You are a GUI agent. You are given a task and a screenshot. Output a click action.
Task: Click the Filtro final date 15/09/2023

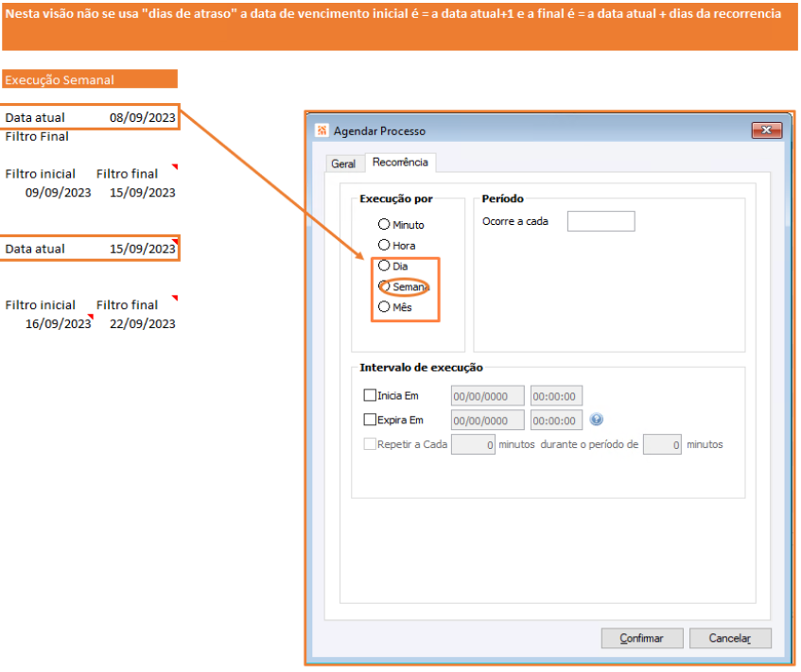click(x=142, y=193)
